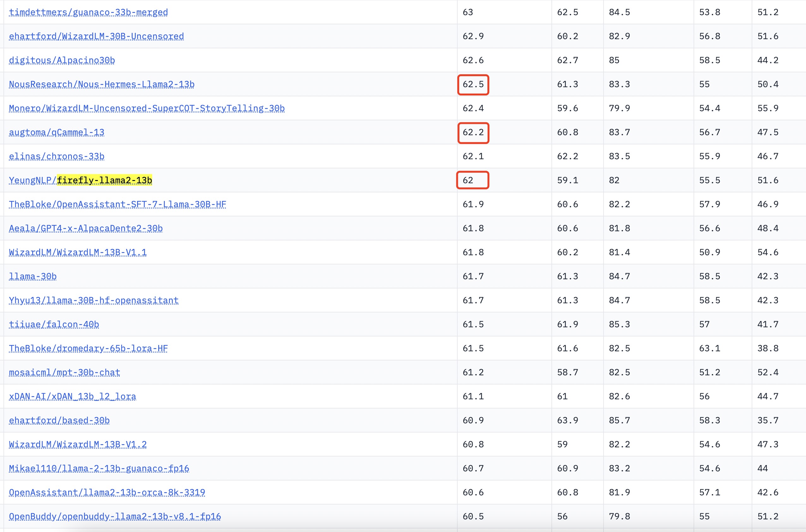Click 56.8 in WizardLM-30B-Uncensored row
This screenshot has height=532, width=806.
pyautogui.click(x=710, y=36)
